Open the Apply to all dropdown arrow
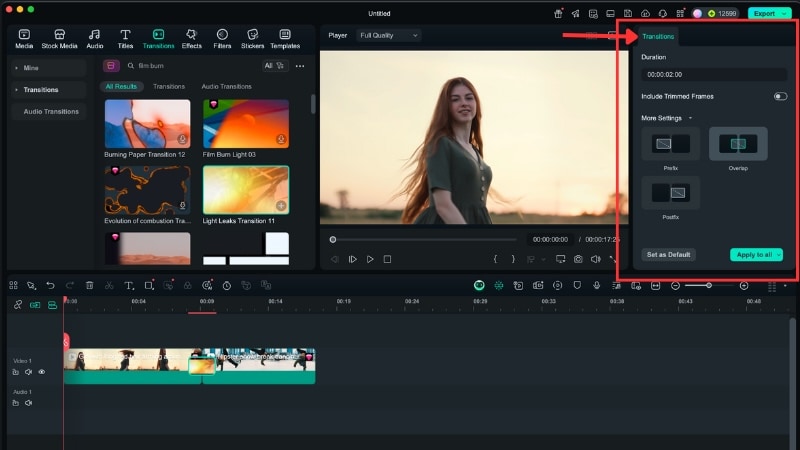The width and height of the screenshot is (800, 450). 779,255
